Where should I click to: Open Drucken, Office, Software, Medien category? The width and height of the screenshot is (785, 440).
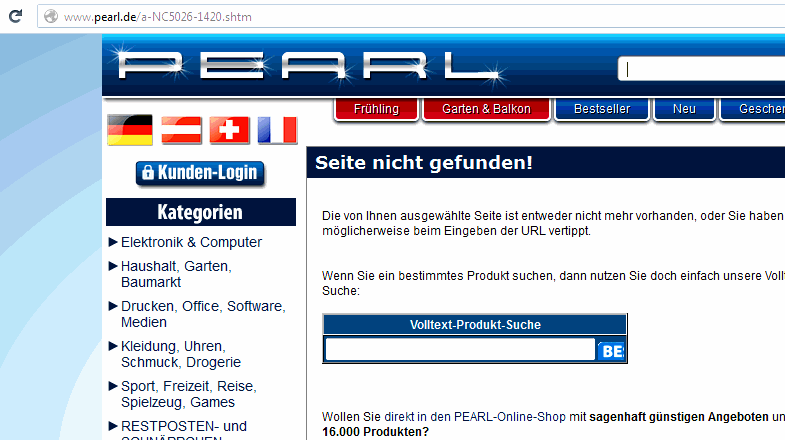(x=203, y=314)
